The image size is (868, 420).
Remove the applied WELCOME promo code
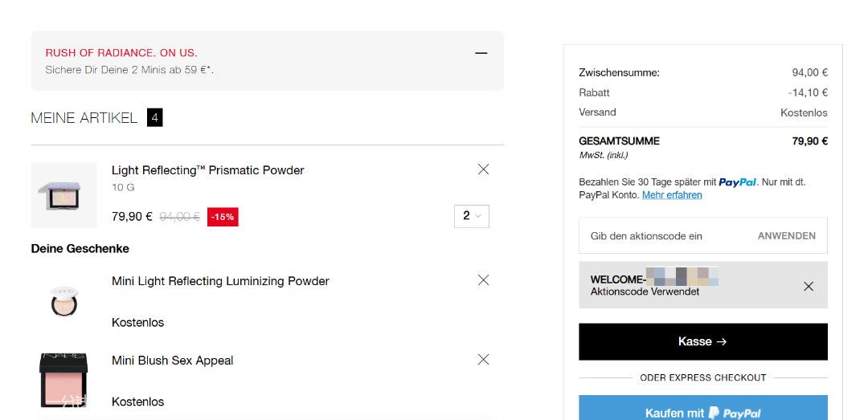point(809,286)
